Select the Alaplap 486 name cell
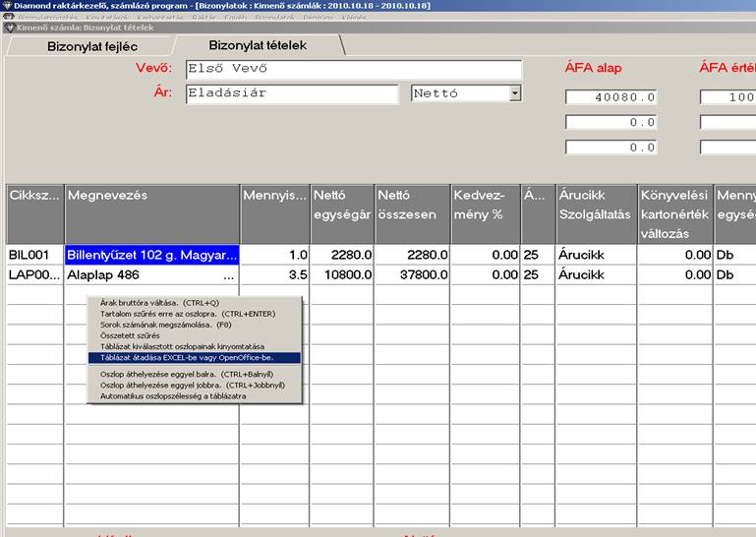 (151, 275)
